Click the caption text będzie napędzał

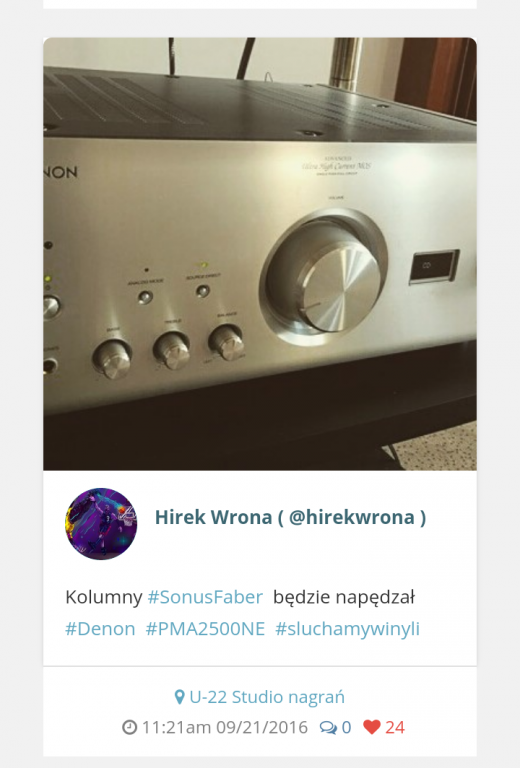[344, 598]
